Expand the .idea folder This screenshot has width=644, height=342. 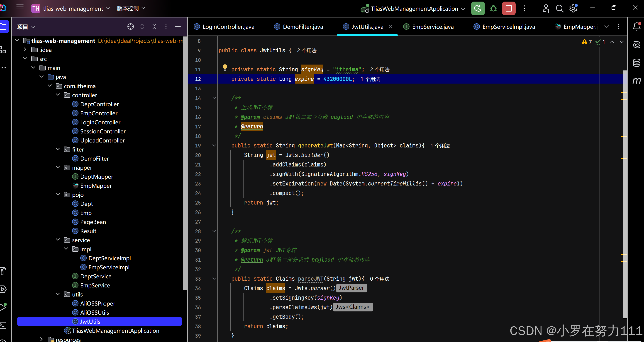coord(25,50)
